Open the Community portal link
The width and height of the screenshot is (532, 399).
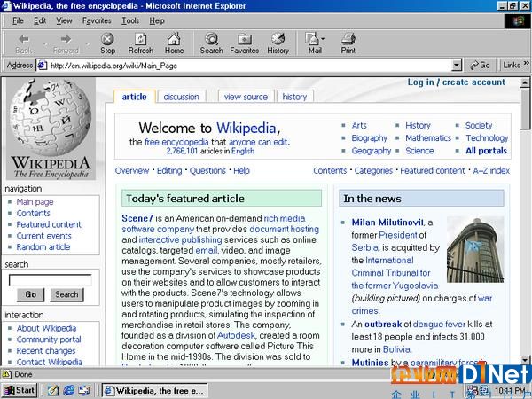tap(49, 340)
